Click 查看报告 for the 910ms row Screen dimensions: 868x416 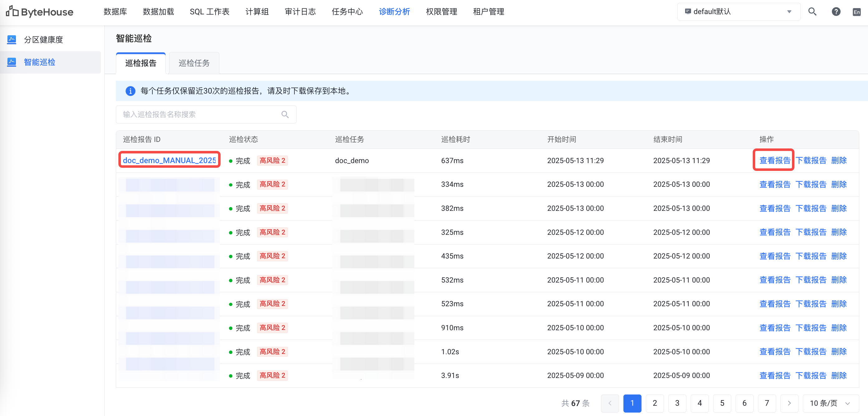point(775,328)
